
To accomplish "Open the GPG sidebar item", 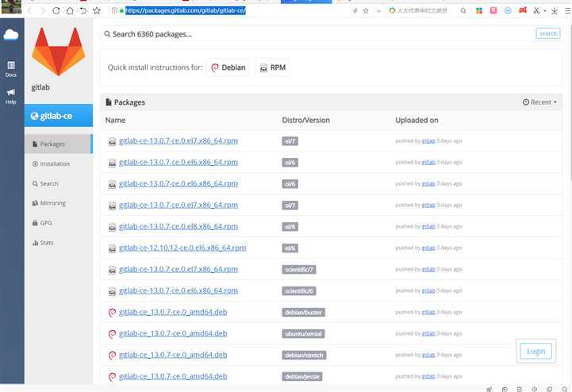I will 42,223.
